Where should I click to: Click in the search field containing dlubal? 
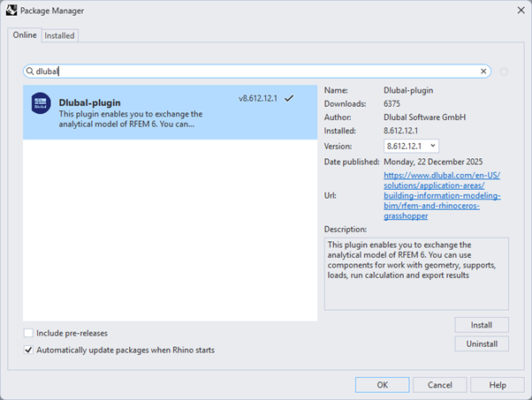tap(256, 71)
